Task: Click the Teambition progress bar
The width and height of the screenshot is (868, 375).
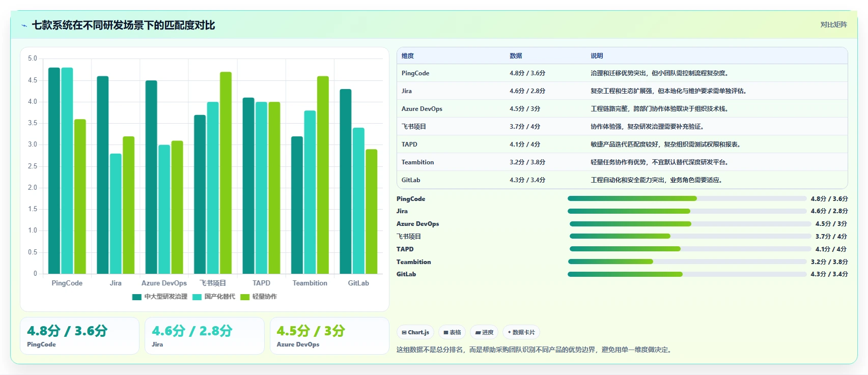Action: pos(687,262)
